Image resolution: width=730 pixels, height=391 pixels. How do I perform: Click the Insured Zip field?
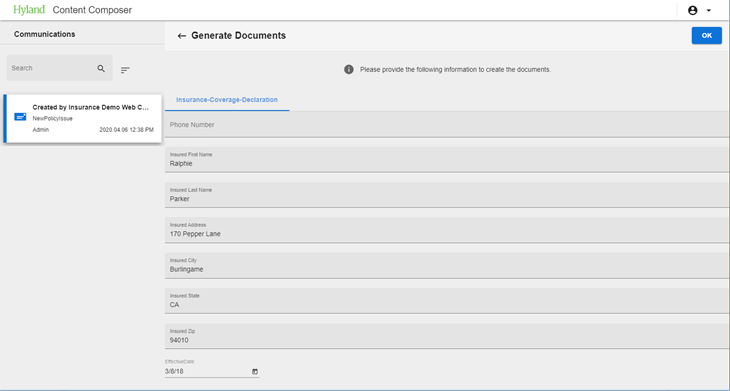(447, 336)
